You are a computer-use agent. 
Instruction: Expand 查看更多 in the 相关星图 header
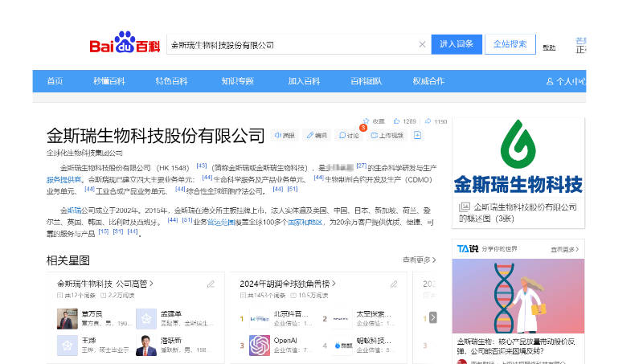(419, 260)
